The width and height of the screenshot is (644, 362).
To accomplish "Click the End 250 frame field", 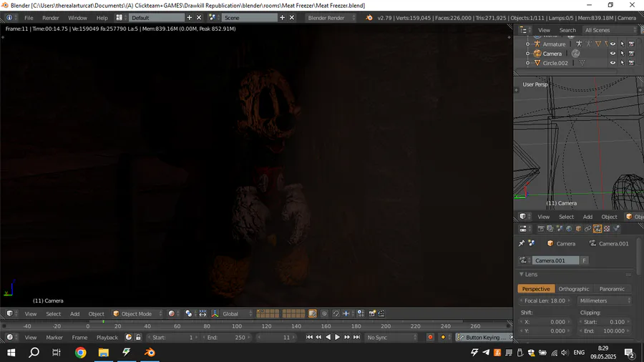I will (226, 338).
